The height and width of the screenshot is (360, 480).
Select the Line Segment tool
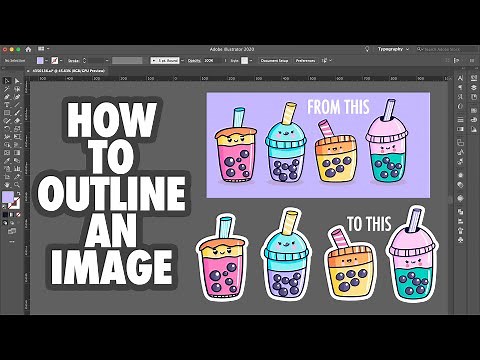17,105
